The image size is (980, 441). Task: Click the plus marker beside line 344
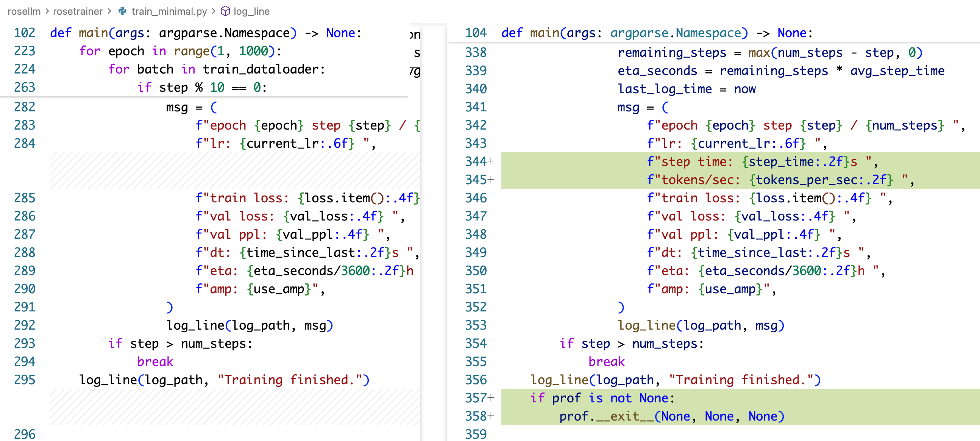click(491, 162)
